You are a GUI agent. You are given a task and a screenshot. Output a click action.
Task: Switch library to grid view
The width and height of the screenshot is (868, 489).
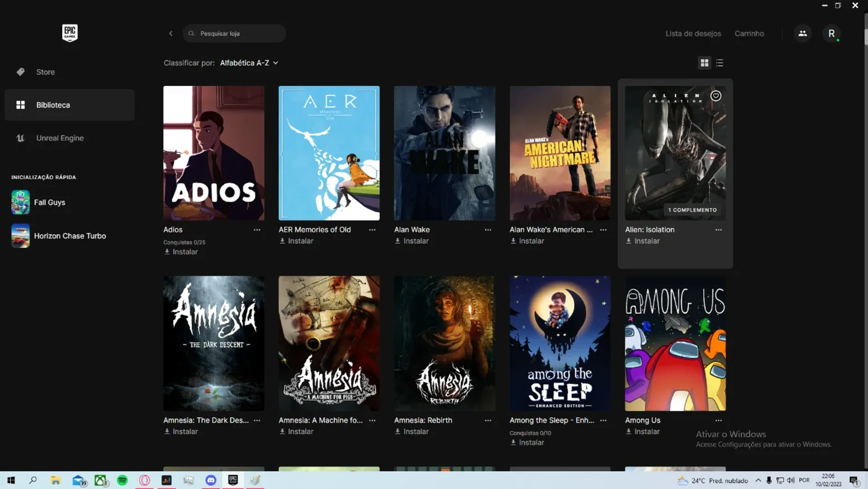pyautogui.click(x=704, y=63)
